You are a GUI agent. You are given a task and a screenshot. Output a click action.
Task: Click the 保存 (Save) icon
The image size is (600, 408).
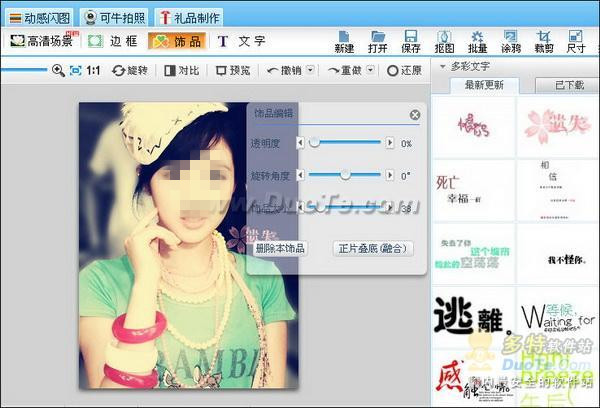pos(410,40)
